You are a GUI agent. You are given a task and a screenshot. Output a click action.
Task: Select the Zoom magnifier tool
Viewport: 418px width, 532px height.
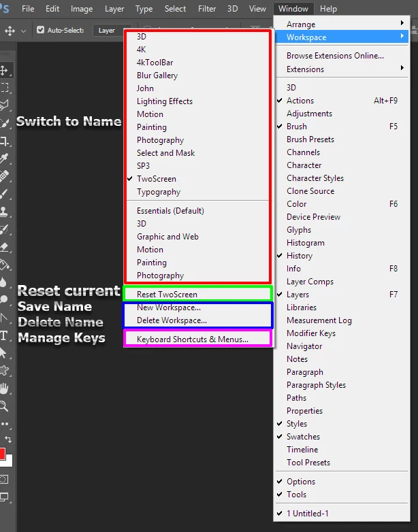(4, 405)
